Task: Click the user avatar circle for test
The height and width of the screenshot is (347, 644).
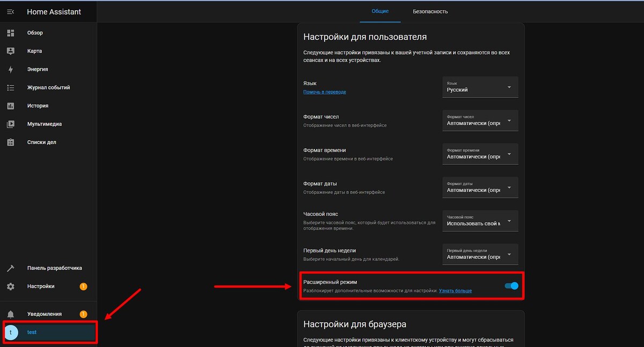Action: click(x=11, y=332)
